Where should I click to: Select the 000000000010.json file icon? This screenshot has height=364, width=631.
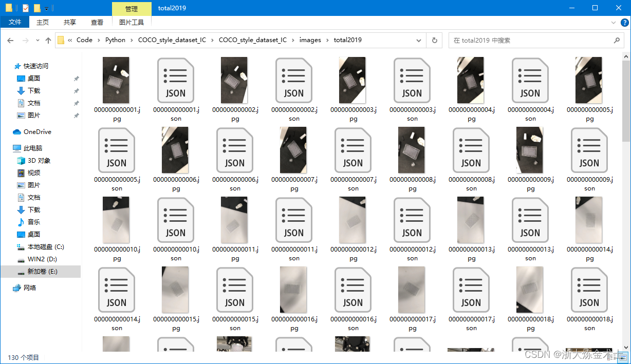(x=175, y=220)
